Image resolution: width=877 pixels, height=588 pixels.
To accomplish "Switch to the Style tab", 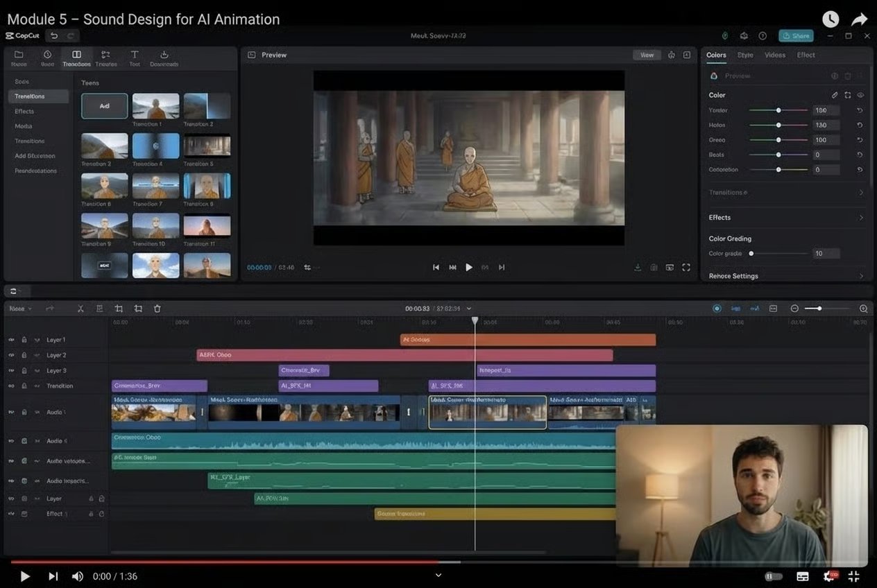I will [745, 55].
